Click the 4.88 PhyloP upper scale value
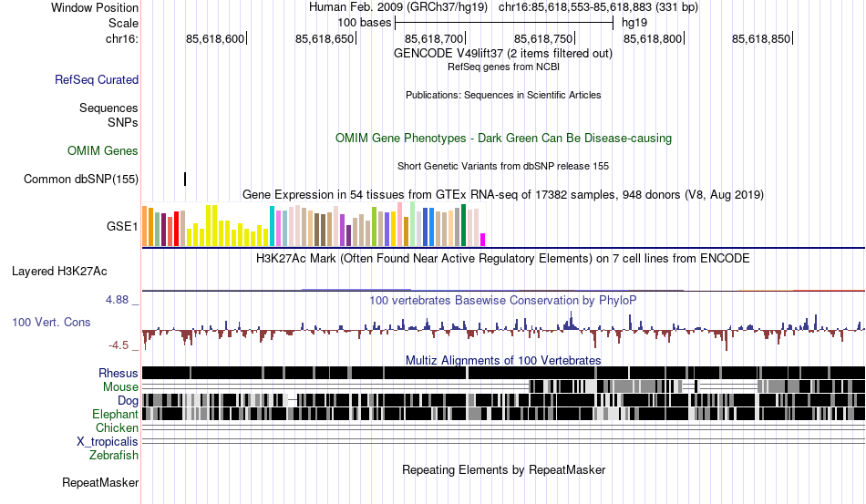 point(117,300)
